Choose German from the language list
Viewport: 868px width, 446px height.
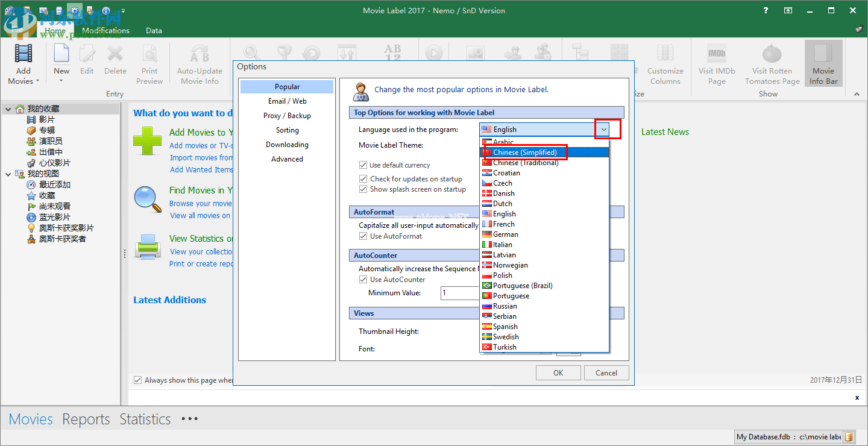tap(544, 234)
